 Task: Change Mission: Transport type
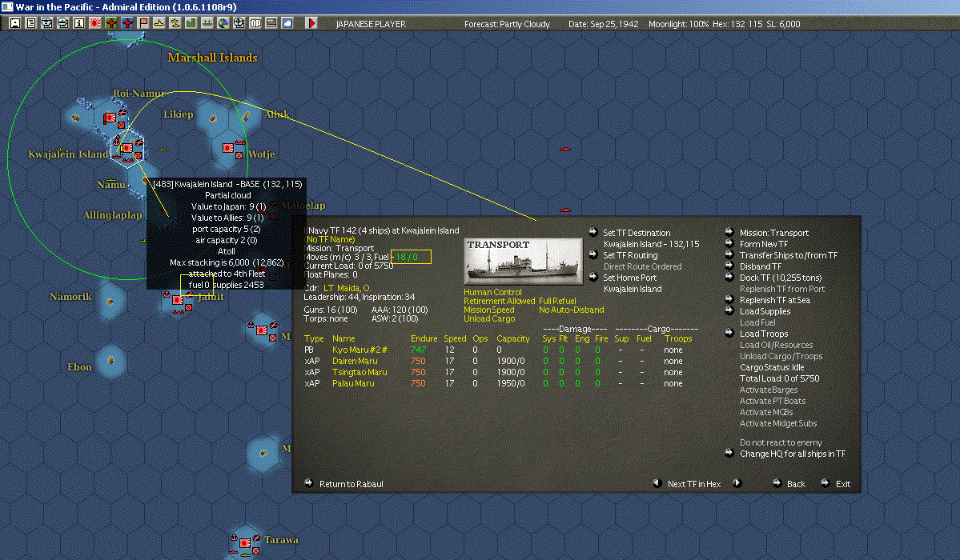(x=774, y=233)
